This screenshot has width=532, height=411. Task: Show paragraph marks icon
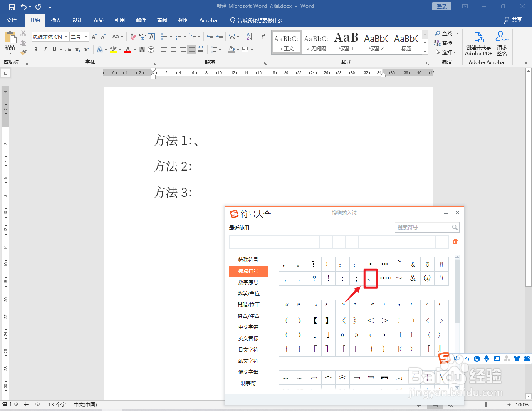coord(262,37)
